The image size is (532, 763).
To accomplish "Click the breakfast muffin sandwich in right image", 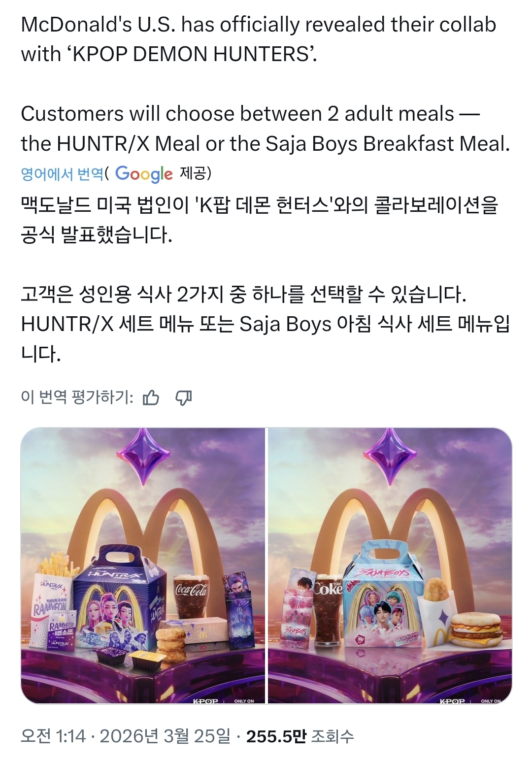I will tap(477, 629).
